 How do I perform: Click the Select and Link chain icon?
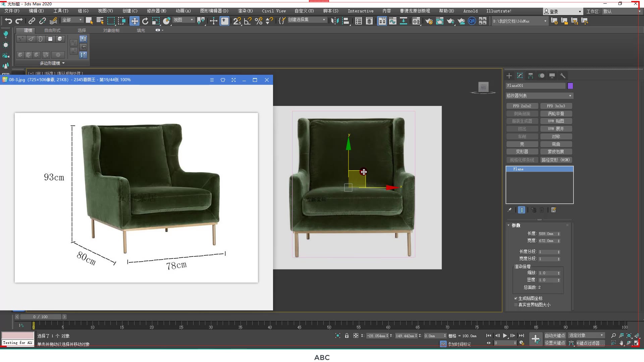coord(32,21)
